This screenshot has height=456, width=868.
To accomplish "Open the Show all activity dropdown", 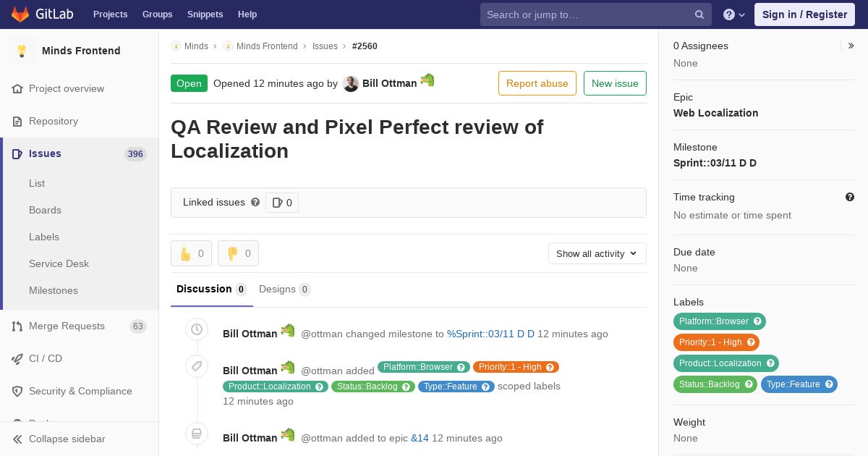I will (597, 253).
